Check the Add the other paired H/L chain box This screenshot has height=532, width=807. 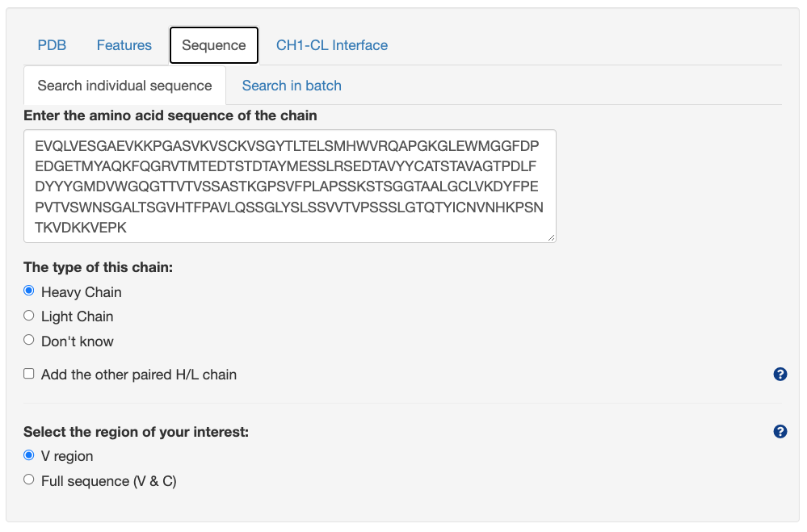(28, 373)
